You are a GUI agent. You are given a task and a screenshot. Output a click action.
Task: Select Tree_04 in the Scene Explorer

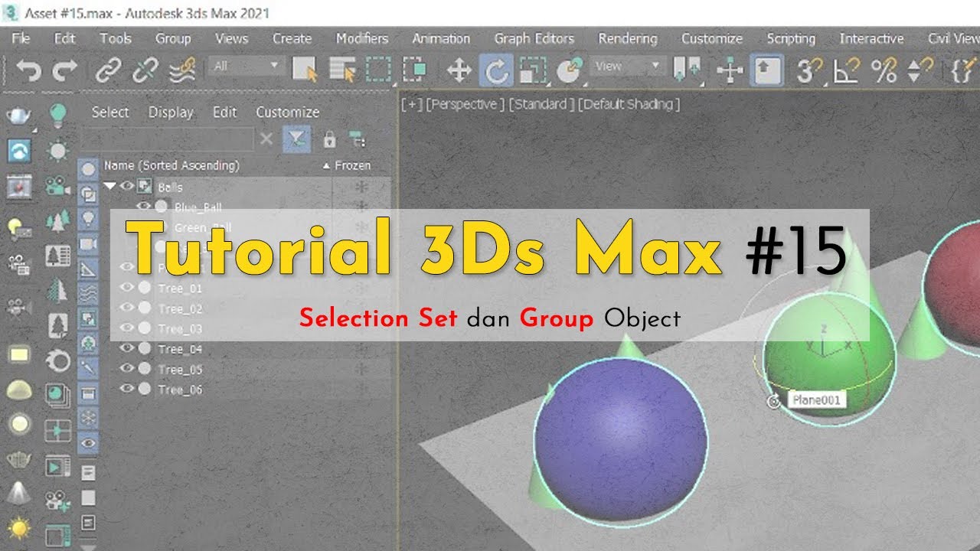tap(180, 349)
